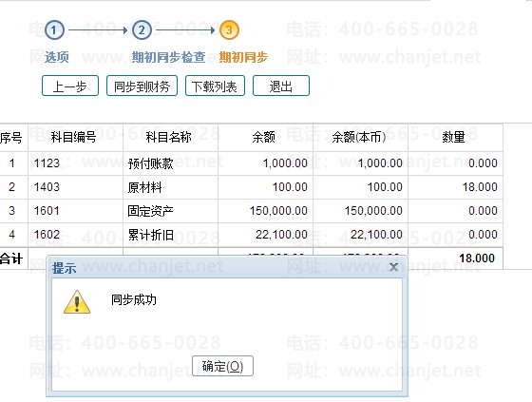Click the 余额(本币) column header
The height and width of the screenshot is (402, 532).
click(x=359, y=137)
